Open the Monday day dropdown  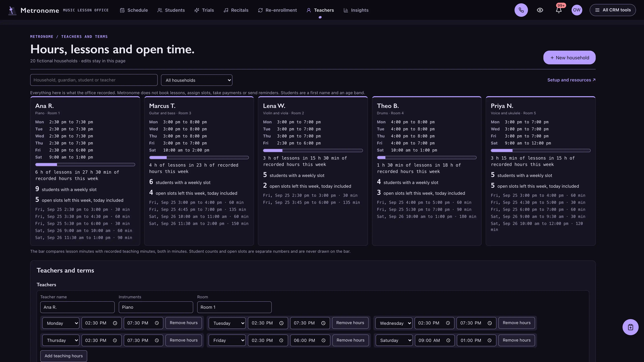point(61,323)
